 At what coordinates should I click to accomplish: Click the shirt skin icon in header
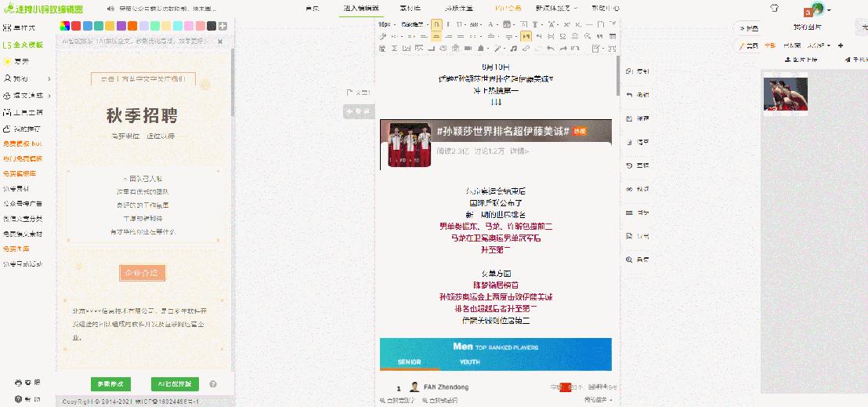tap(775, 9)
